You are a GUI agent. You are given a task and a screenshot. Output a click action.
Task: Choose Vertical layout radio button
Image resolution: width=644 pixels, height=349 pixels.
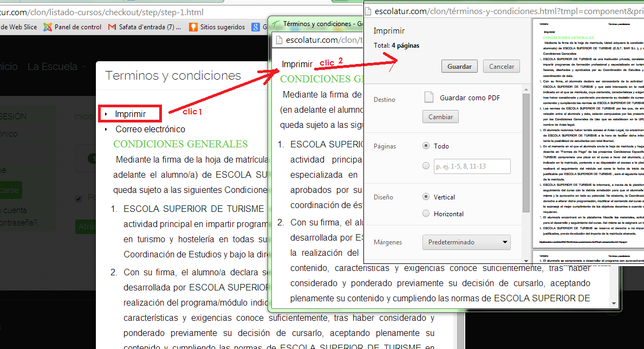426,197
